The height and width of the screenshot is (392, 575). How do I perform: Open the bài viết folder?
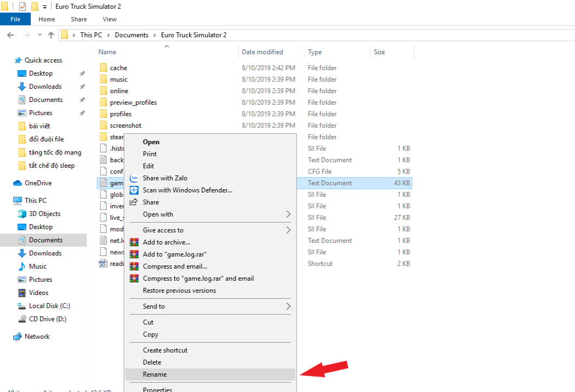point(39,126)
